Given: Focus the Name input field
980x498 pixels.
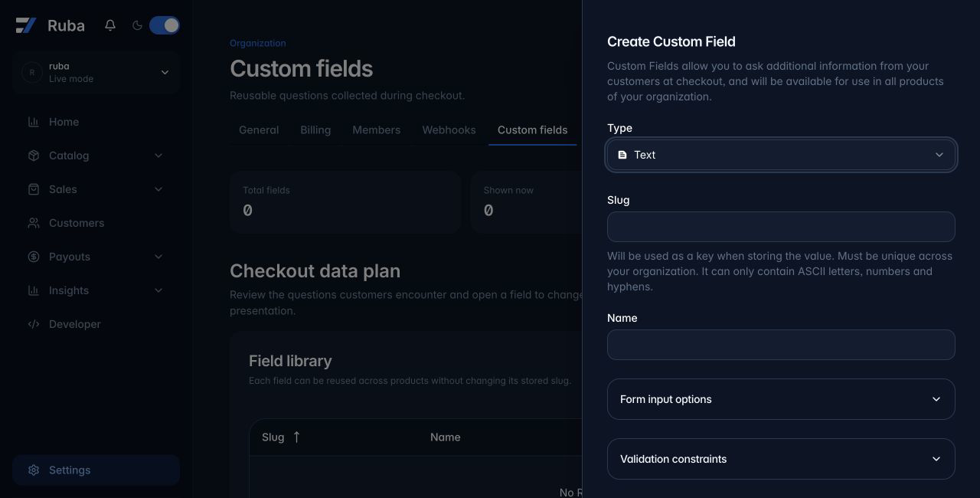Looking at the screenshot, I should coord(781,345).
